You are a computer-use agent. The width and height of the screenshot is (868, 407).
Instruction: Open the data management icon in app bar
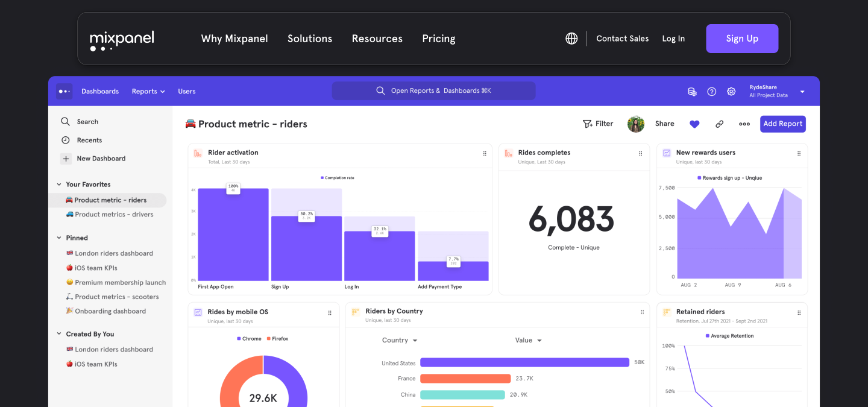tap(692, 92)
